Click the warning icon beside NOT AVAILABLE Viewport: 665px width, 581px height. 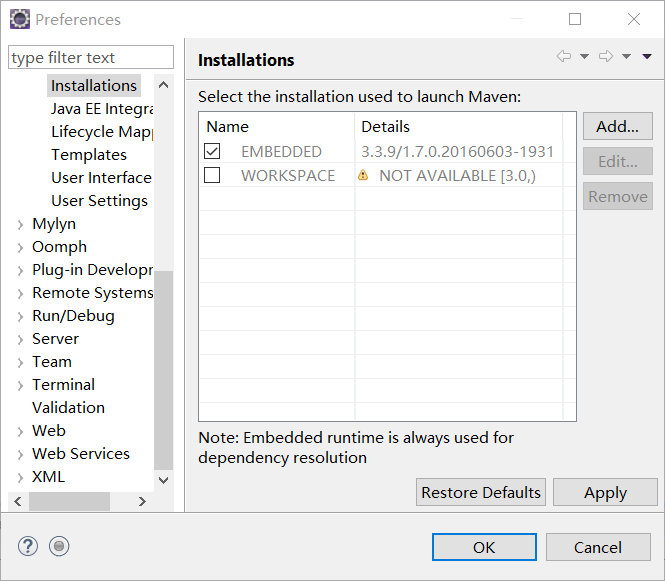[363, 175]
